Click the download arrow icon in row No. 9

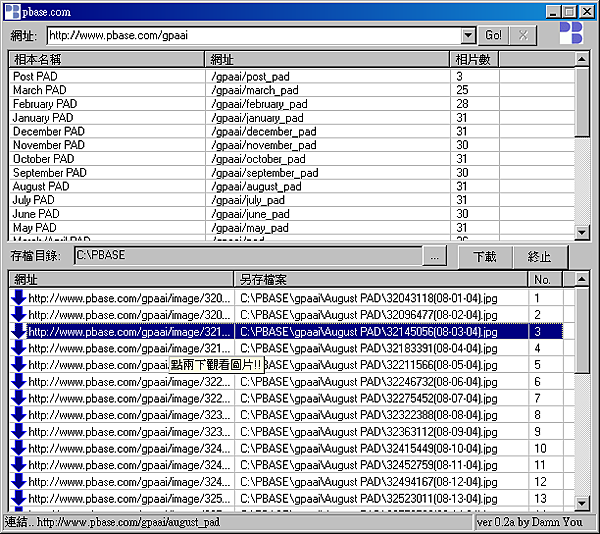[x=18, y=431]
